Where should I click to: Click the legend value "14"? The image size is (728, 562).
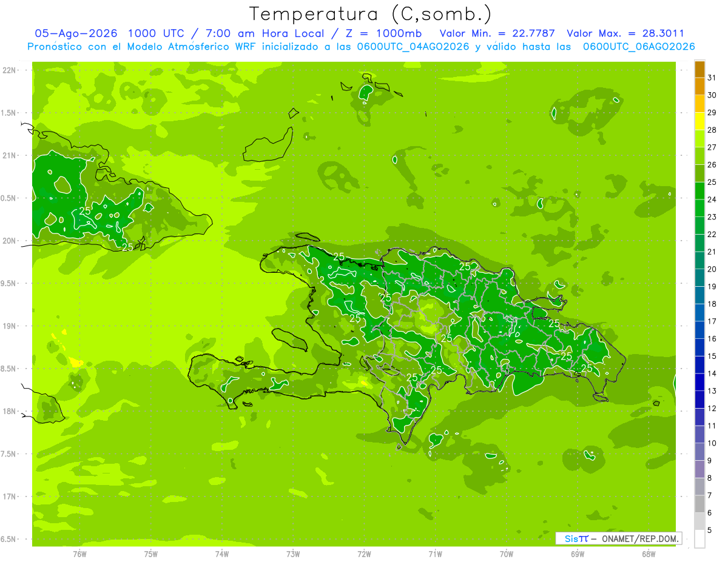(712, 373)
